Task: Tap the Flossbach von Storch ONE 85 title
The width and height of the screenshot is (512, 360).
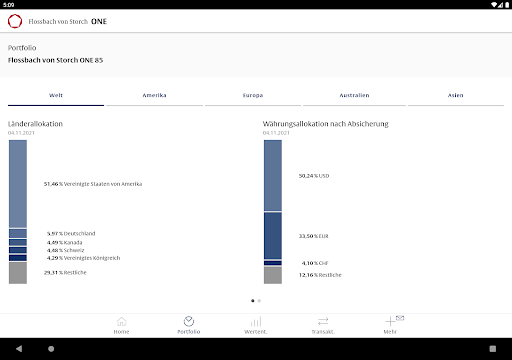Action: pos(55,60)
